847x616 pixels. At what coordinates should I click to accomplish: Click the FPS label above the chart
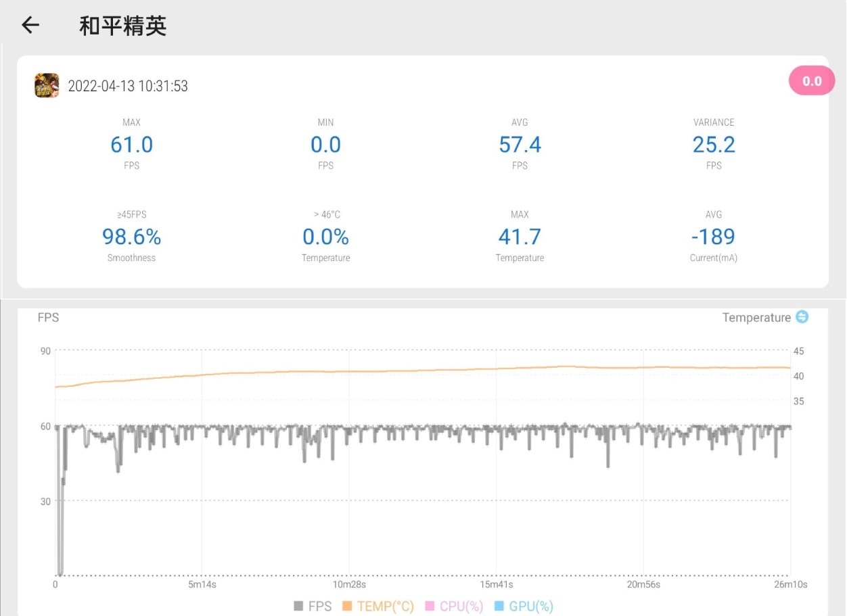coord(48,317)
